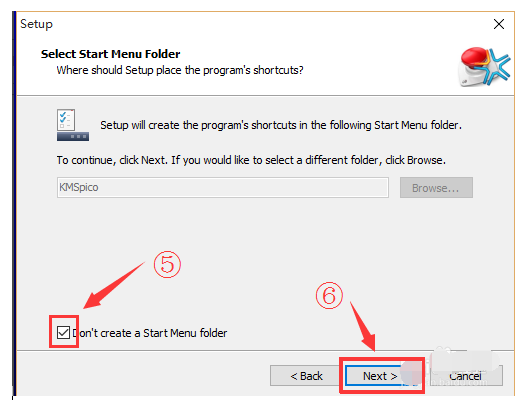524x408 pixels.
Task: Click the Start Menu checklist icon
Action: pos(73,125)
